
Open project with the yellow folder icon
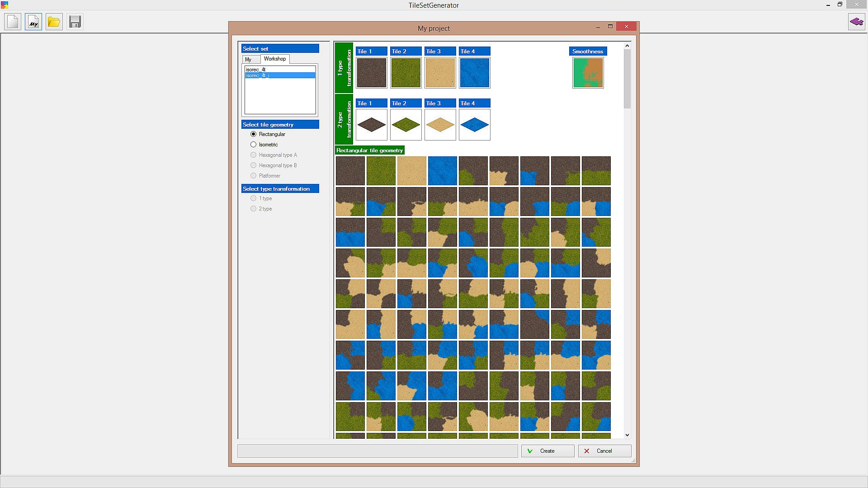pyautogui.click(x=54, y=22)
